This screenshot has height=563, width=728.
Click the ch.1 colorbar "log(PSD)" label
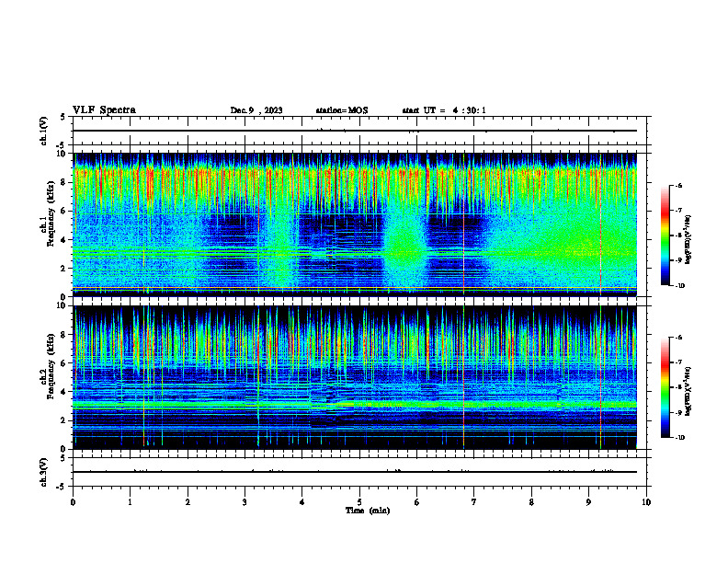point(688,240)
